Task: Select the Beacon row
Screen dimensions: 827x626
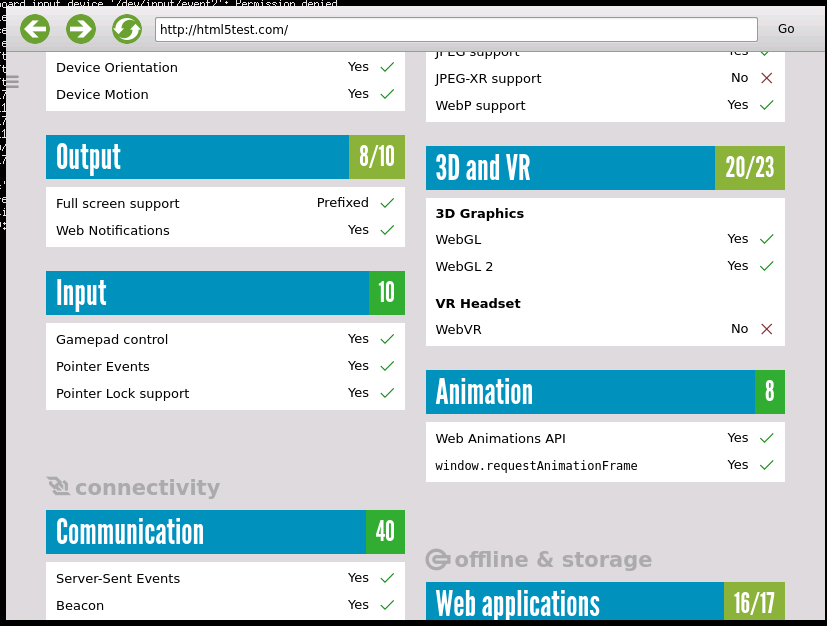Action: point(225,605)
